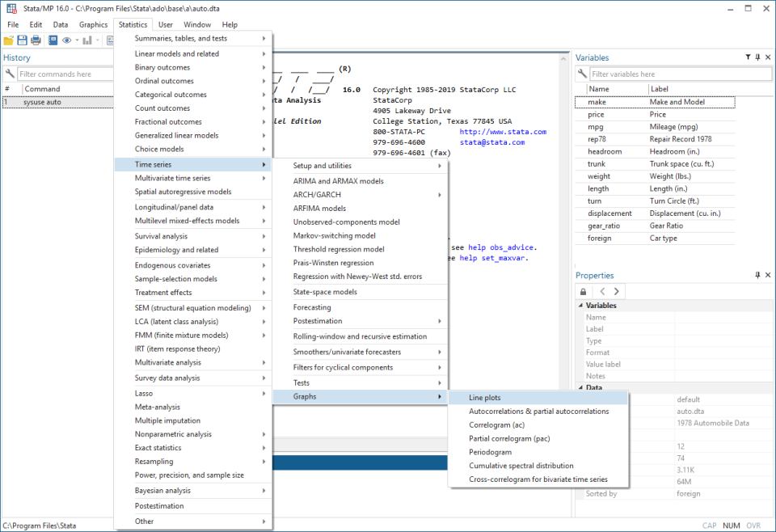The height and width of the screenshot is (532, 776).
Task: Click the Viewer eye toolbar icon
Action: pos(67,40)
